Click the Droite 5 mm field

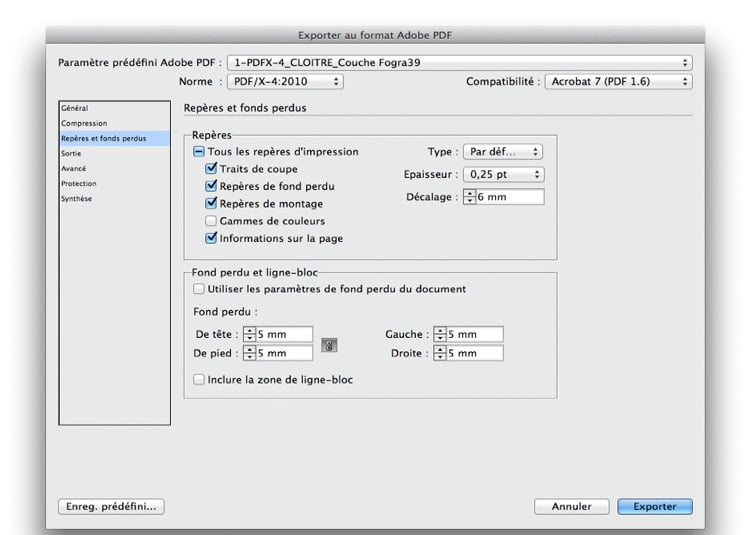[474, 353]
